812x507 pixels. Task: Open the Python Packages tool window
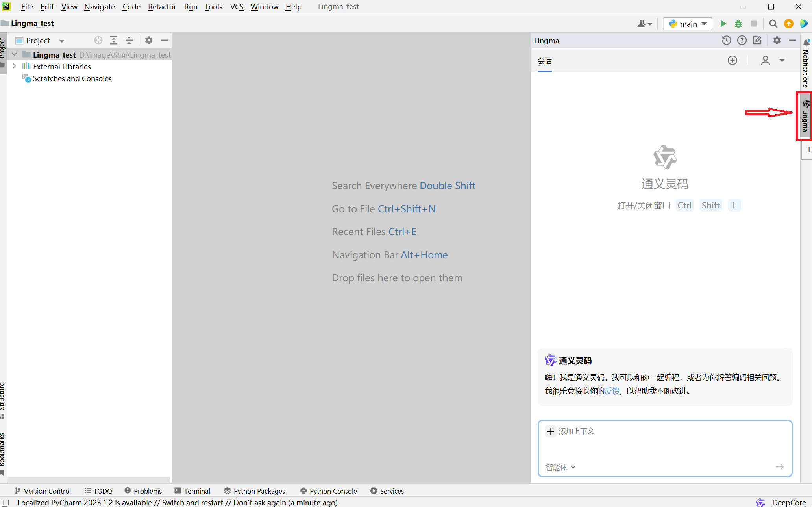pos(254,491)
